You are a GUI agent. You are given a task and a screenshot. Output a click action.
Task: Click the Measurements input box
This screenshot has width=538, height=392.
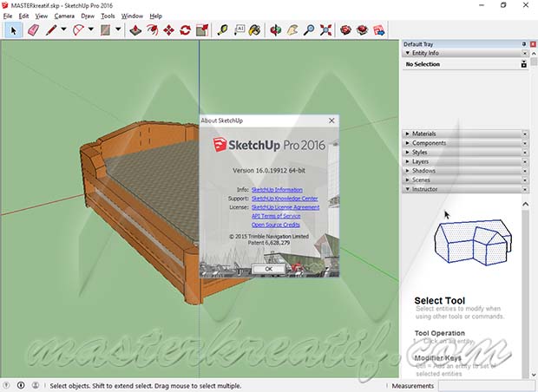point(486,385)
